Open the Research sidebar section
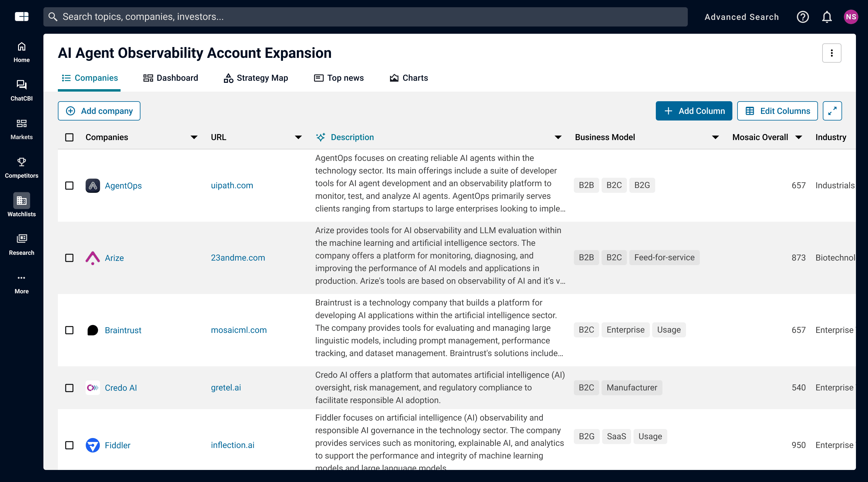Viewport: 868px width, 482px height. [x=22, y=244]
